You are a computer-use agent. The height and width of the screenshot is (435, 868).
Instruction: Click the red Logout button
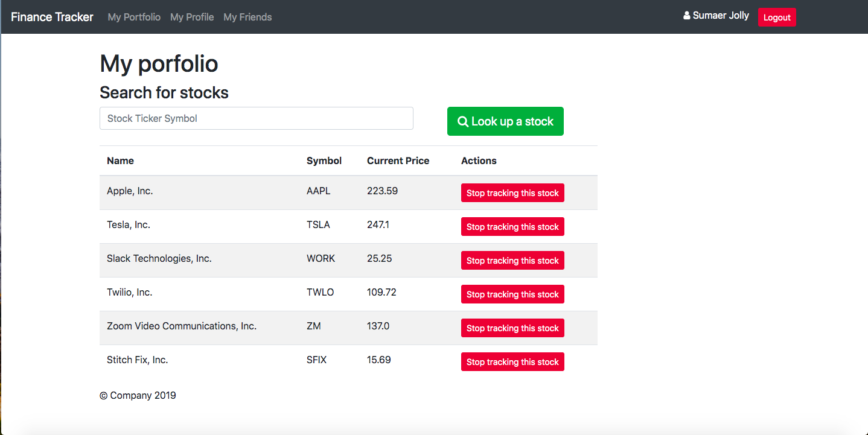[777, 17]
